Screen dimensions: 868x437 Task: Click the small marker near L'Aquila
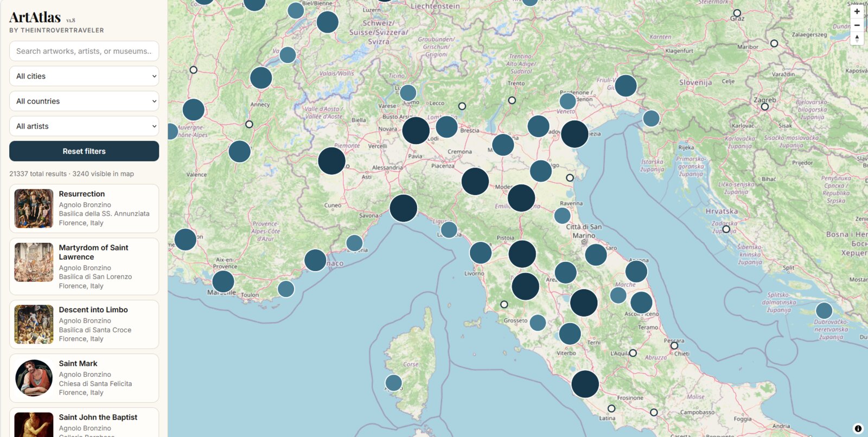pos(633,353)
